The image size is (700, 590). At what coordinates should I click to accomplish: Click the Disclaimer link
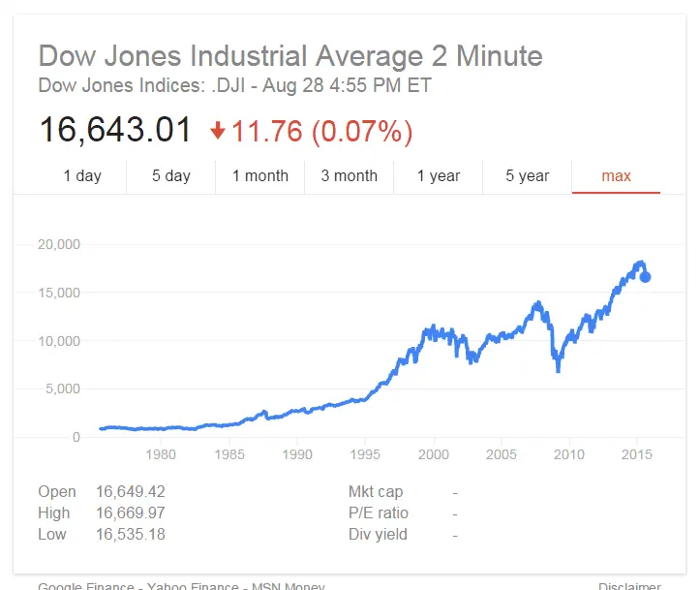pyautogui.click(x=629, y=586)
